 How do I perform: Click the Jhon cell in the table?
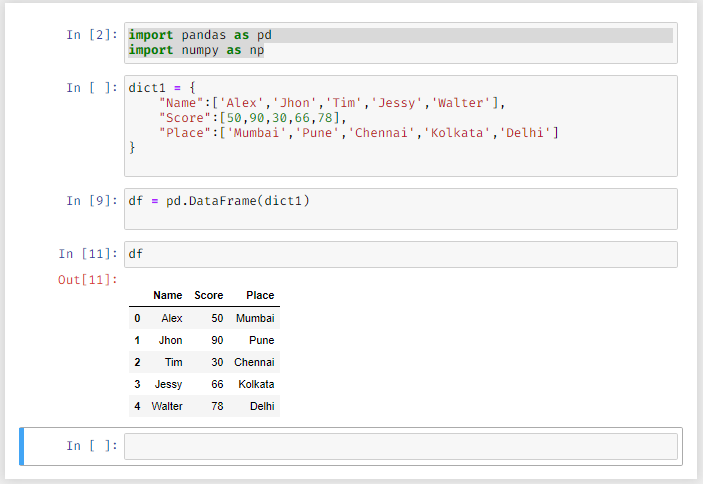click(170, 340)
